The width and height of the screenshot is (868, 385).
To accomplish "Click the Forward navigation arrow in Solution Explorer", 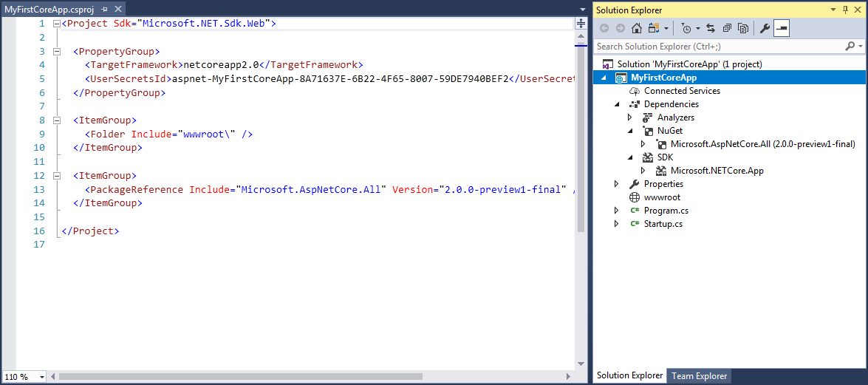I will click(x=621, y=28).
